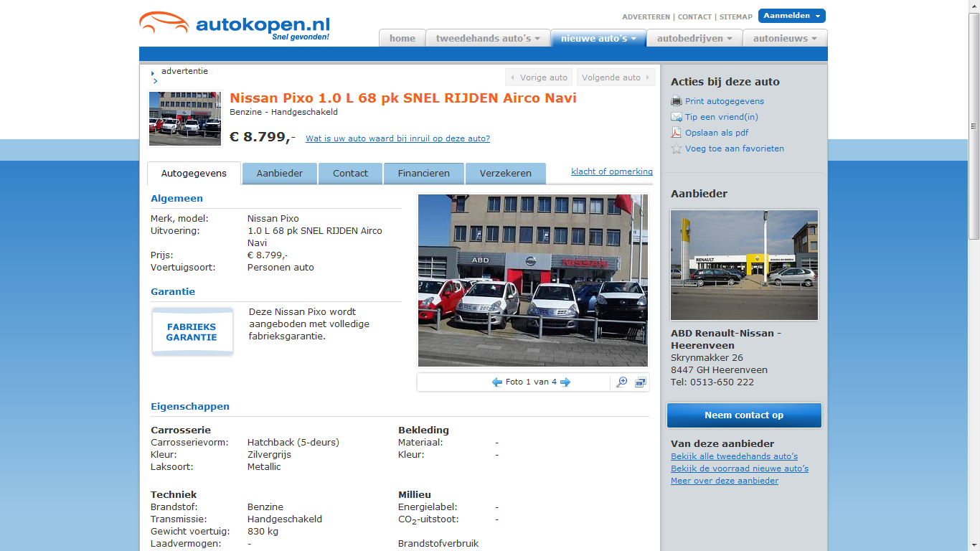Open SITEMAP link in header
This screenshot has width=980, height=551.
click(x=736, y=17)
